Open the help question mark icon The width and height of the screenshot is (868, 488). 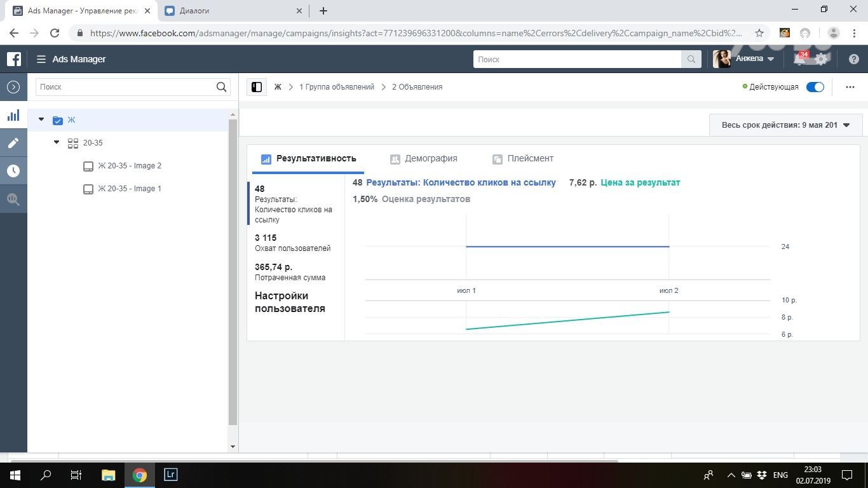(854, 59)
